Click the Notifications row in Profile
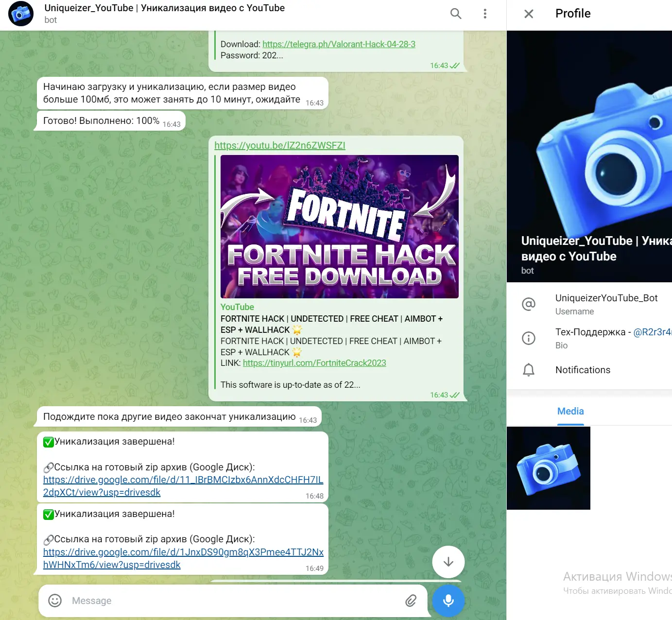This screenshot has width=672, height=620. coord(589,370)
